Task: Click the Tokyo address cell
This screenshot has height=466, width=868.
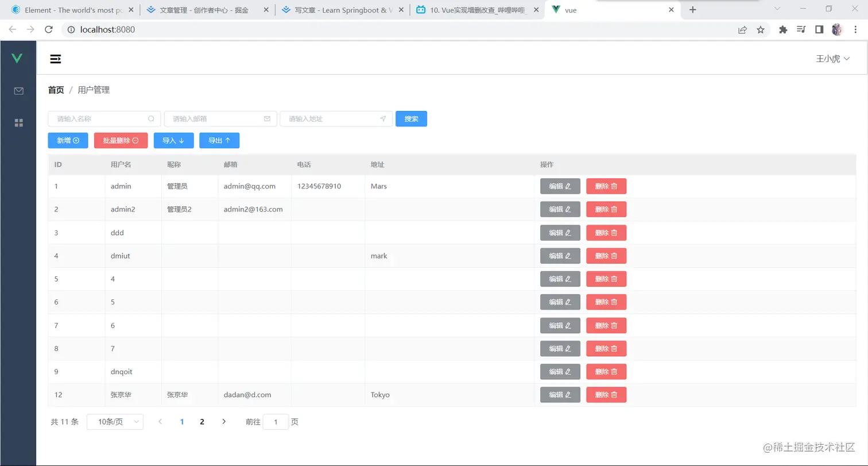Action: click(380, 395)
